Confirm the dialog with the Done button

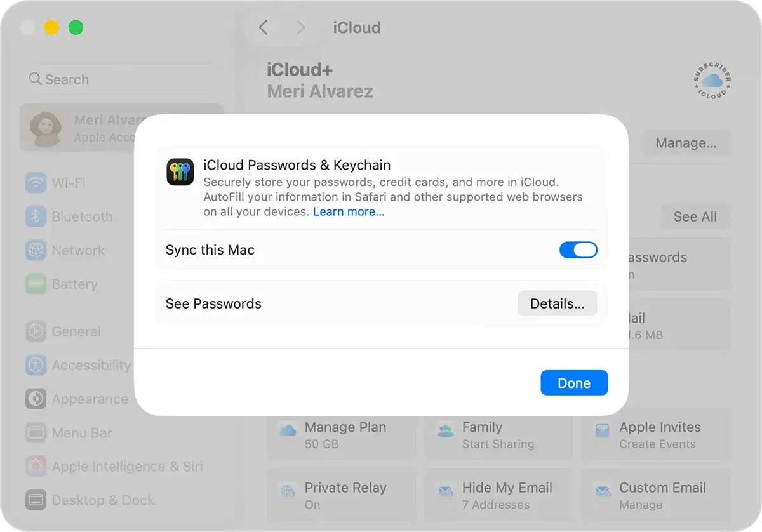click(x=574, y=383)
